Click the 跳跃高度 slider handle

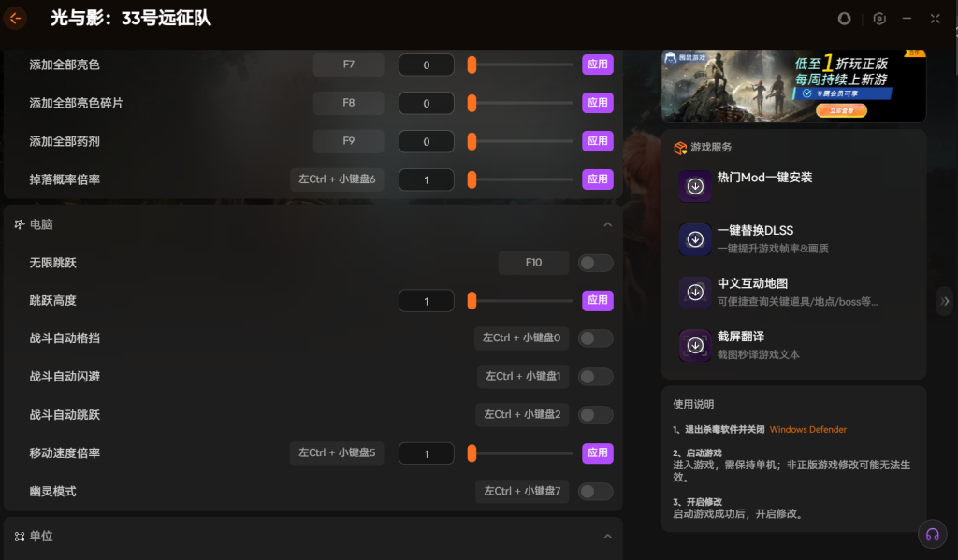click(472, 301)
